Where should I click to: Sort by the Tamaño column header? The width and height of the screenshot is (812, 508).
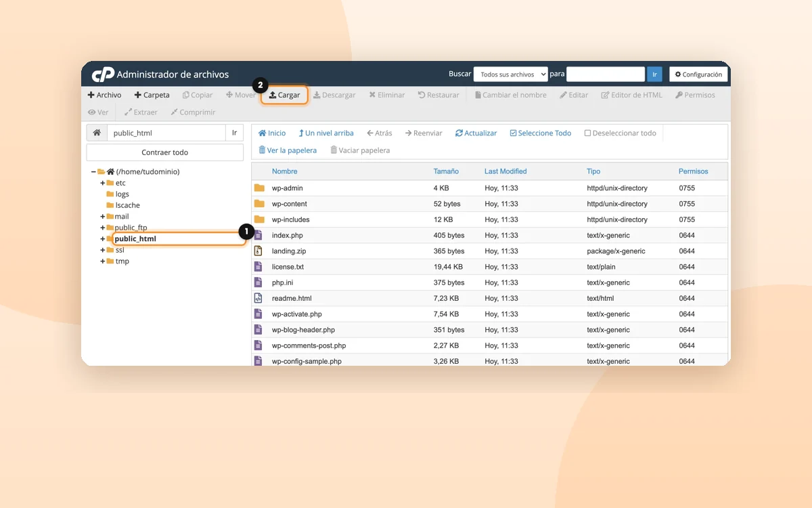click(x=446, y=171)
